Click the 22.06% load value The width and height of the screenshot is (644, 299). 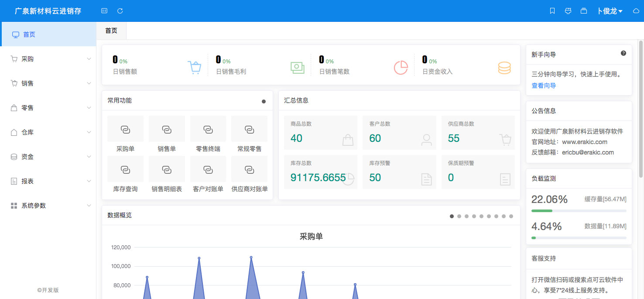click(x=549, y=199)
